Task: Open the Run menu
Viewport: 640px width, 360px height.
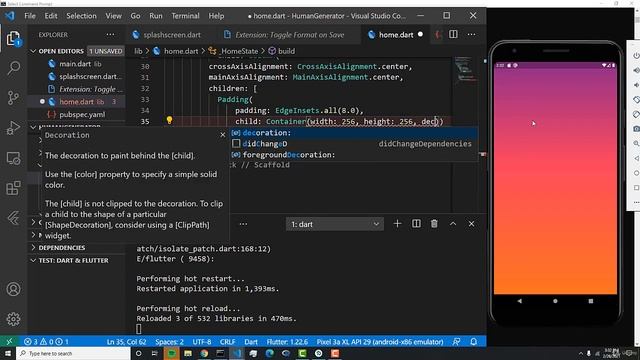Action: click(x=156, y=16)
